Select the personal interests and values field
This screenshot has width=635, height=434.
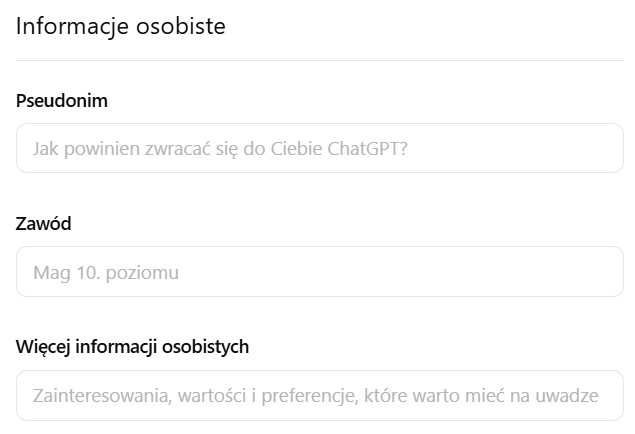click(x=319, y=395)
